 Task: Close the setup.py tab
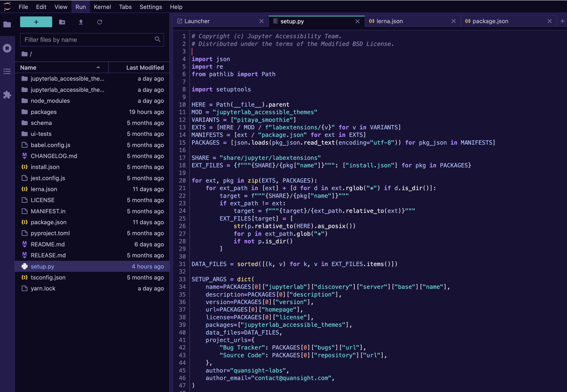(x=358, y=21)
